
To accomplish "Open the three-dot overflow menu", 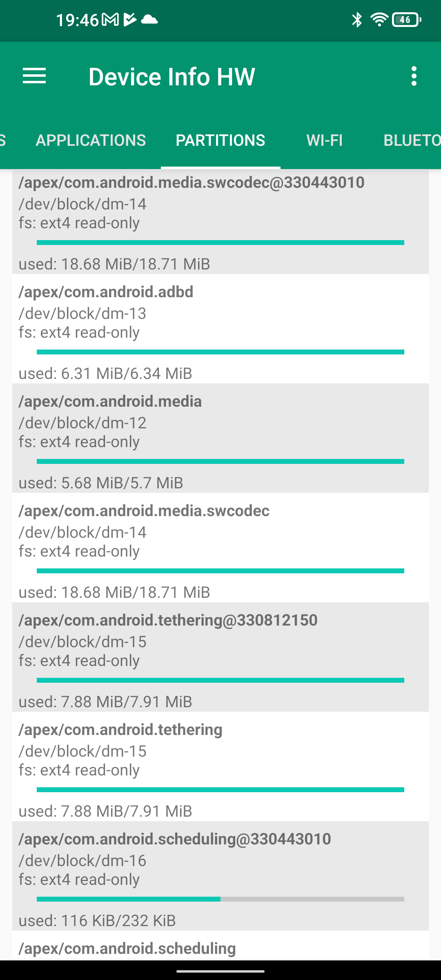I will point(414,76).
